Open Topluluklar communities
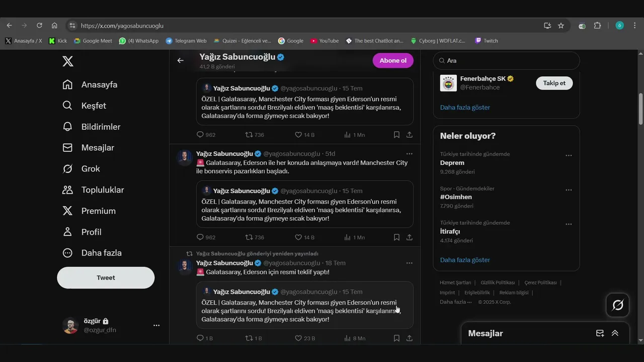This screenshot has height=362, width=644. tap(93, 190)
